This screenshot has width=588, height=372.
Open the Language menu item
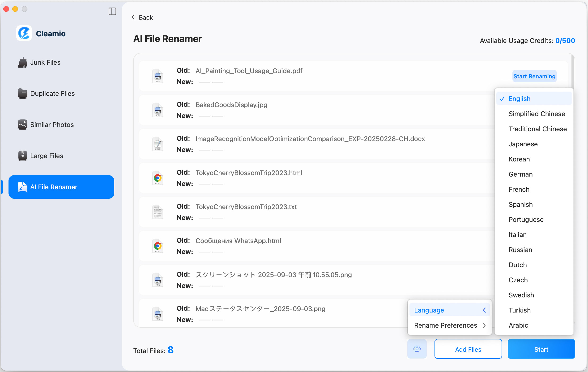pyautogui.click(x=429, y=310)
